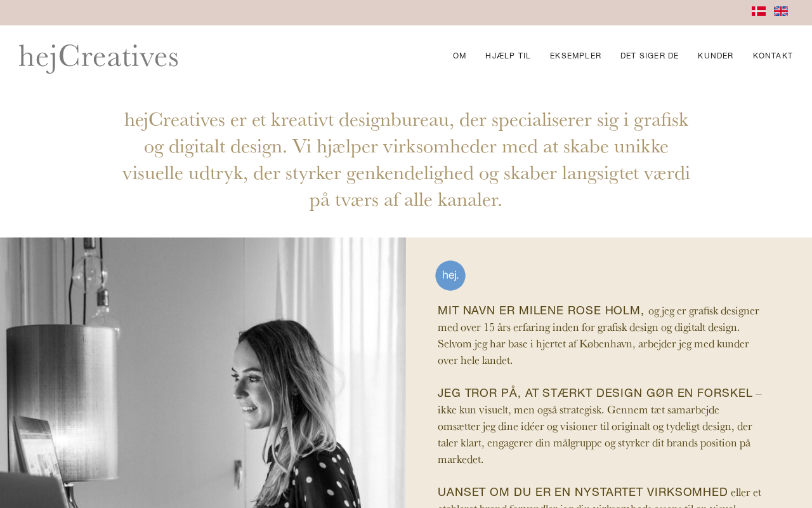812x508 pixels.
Task: Open the KONTAKT page link
Action: 773,56
